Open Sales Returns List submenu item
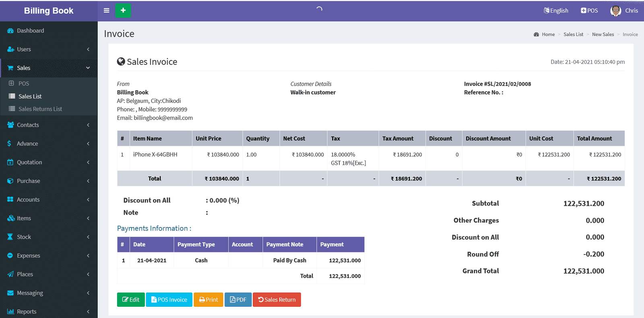The image size is (644, 318). tap(40, 109)
